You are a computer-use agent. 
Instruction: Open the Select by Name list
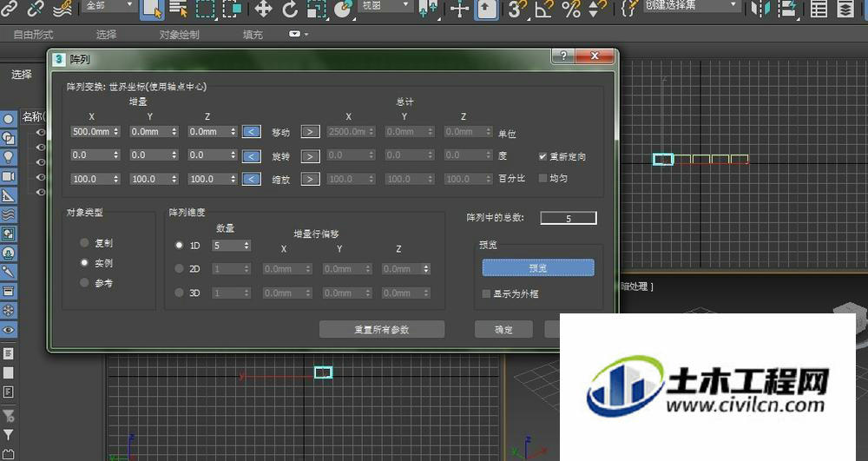coord(178,9)
